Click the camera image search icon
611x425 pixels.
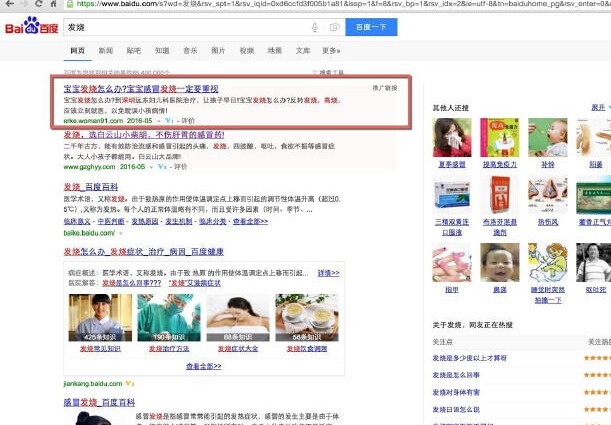(x=333, y=26)
